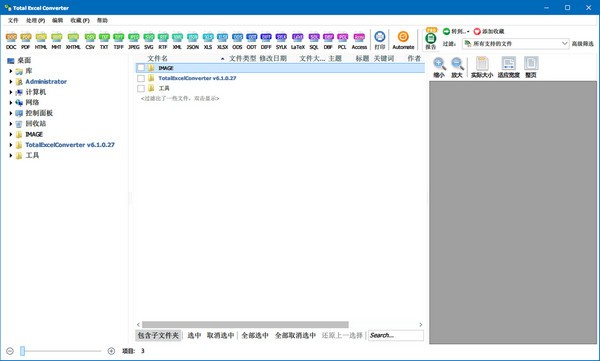Toggle 包含子文件夹 include subfolders
The width and height of the screenshot is (600, 361).
pos(158,335)
